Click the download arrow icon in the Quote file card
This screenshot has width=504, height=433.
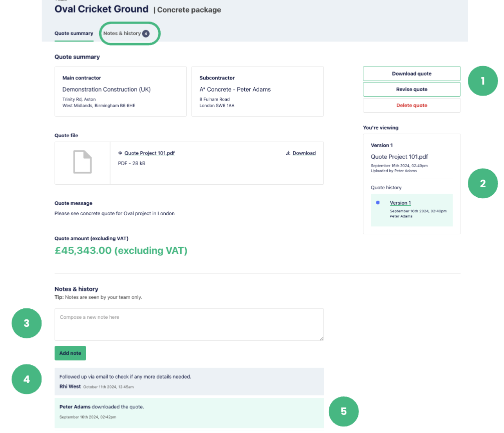click(288, 153)
